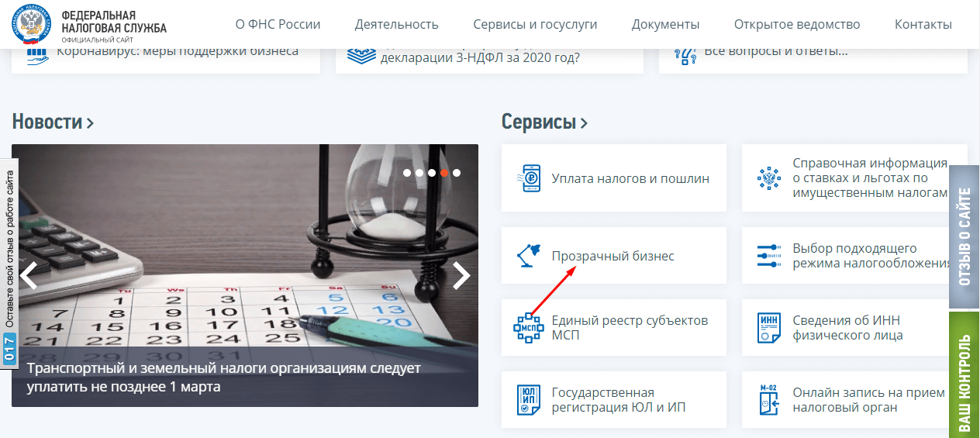Screen dimensions: 980x438
Task: Click the M-02 appointment booking icon
Action: tap(769, 399)
